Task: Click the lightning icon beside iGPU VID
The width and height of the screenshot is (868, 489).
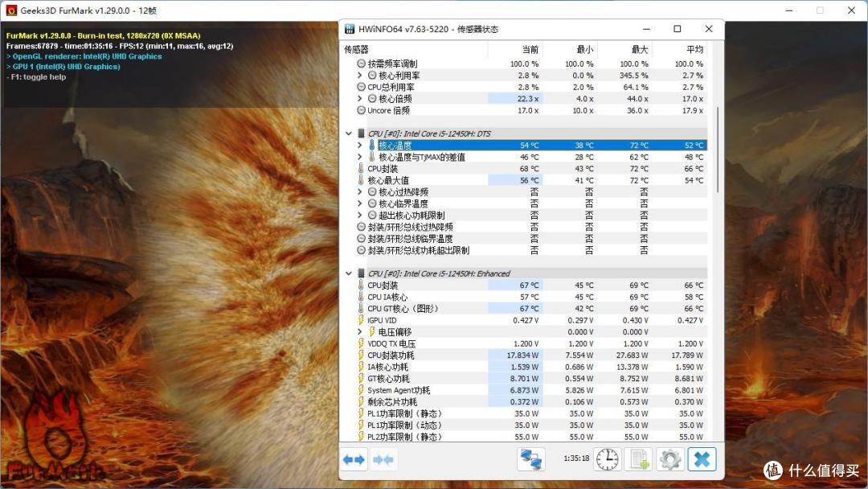Action: (361, 320)
